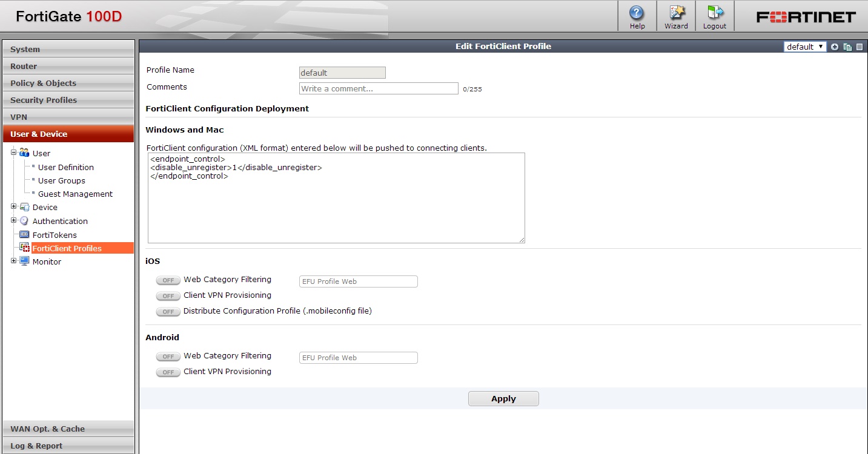Create a new profile with the plus icon
This screenshot has width=868, height=454.
click(835, 47)
